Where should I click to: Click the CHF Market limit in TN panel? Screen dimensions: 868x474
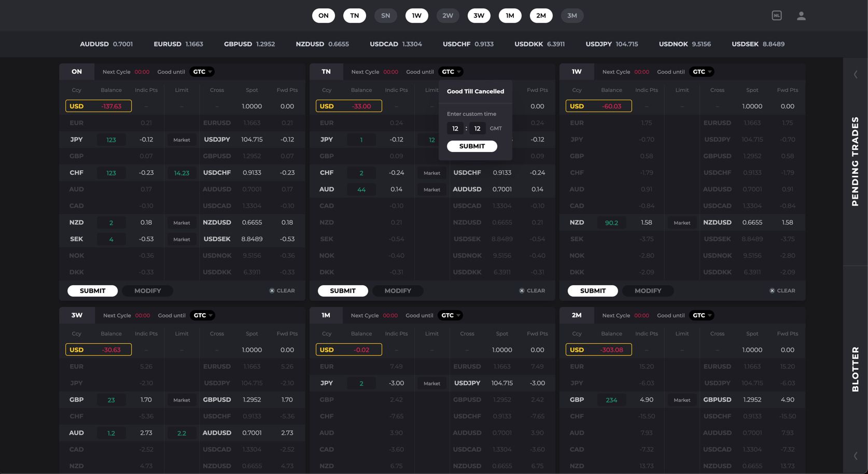(432, 173)
